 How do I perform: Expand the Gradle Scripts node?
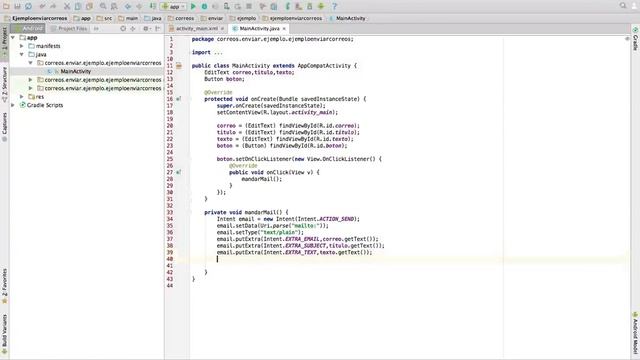(x=13, y=105)
